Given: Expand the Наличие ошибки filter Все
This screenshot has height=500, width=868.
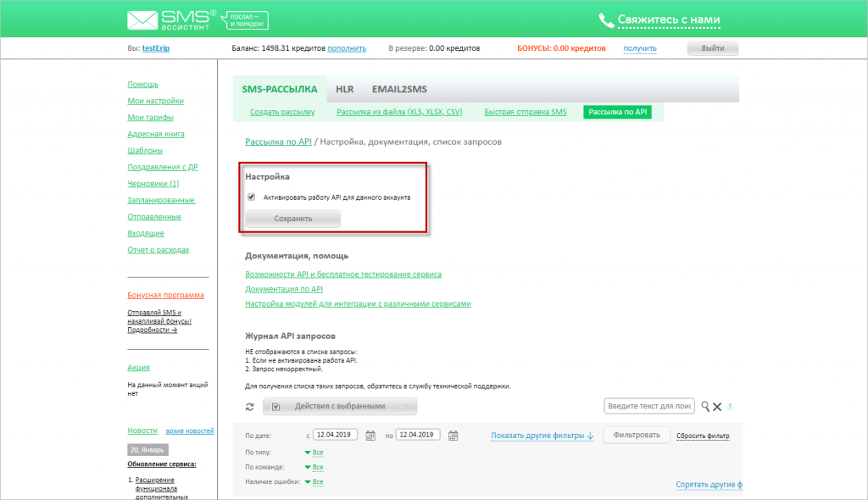Looking at the screenshot, I should (314, 481).
